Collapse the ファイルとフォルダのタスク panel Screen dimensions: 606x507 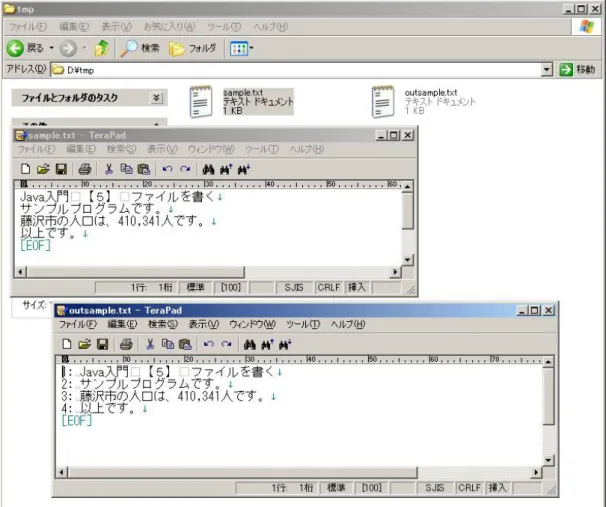[x=156, y=98]
